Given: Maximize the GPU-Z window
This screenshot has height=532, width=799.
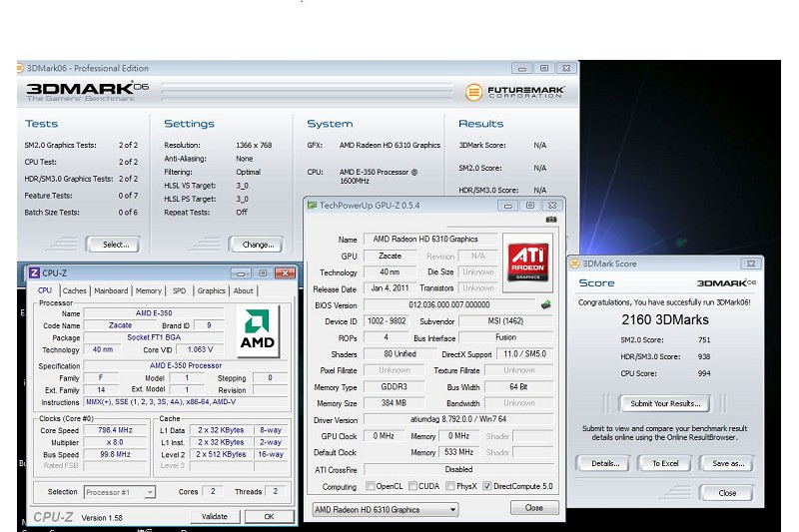Looking at the screenshot, I should 530,206.
